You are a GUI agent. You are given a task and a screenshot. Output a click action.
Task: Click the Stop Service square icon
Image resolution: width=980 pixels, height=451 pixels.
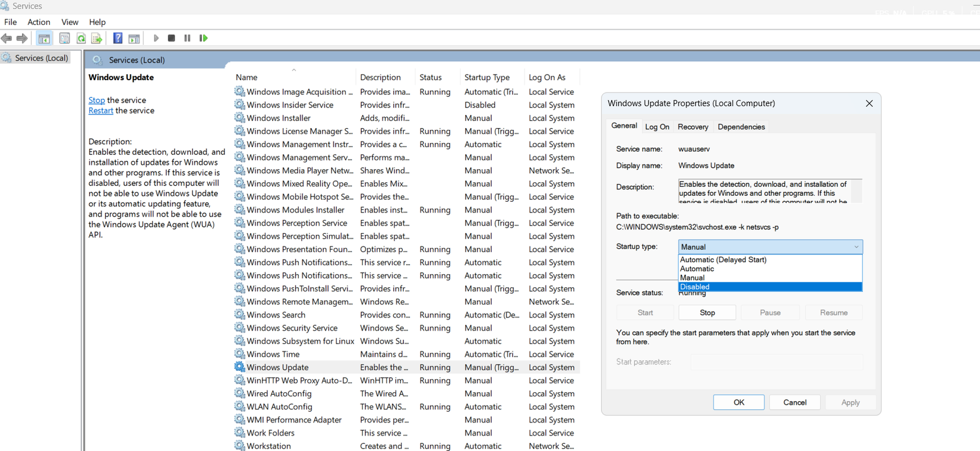(171, 38)
